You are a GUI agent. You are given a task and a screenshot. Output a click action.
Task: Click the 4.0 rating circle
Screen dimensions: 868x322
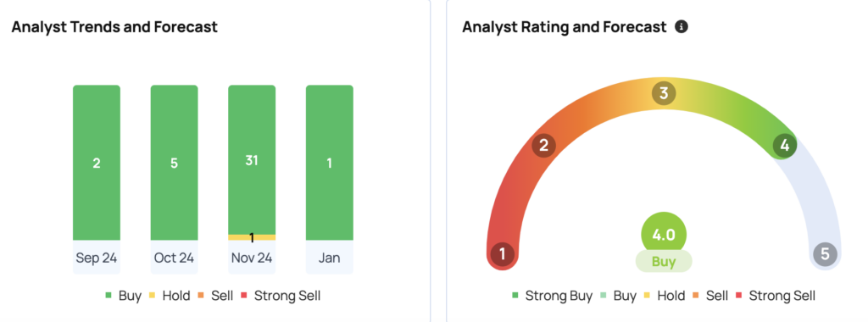[664, 235]
